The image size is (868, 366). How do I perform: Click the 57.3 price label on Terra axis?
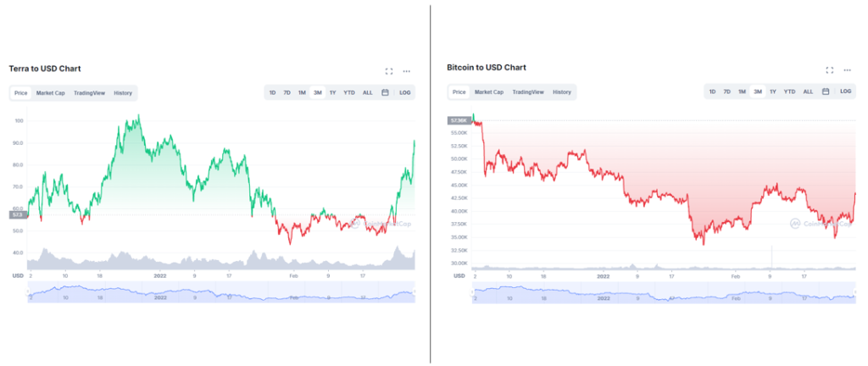click(x=18, y=214)
